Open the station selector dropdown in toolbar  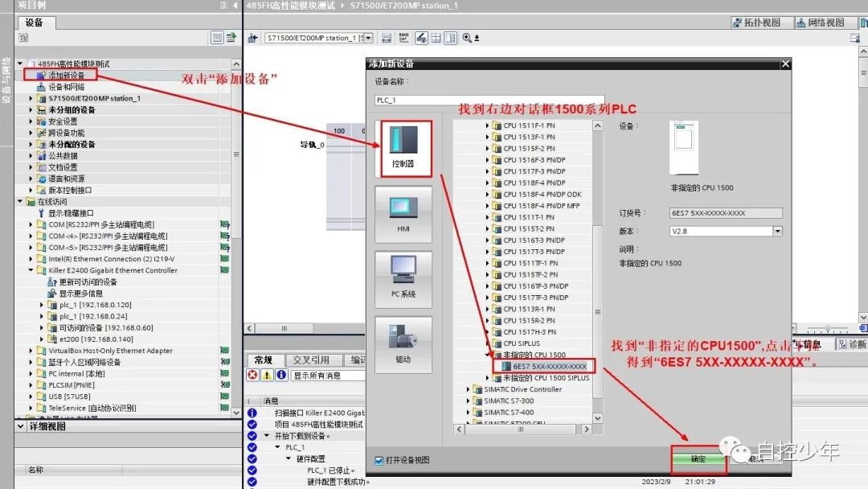click(368, 38)
